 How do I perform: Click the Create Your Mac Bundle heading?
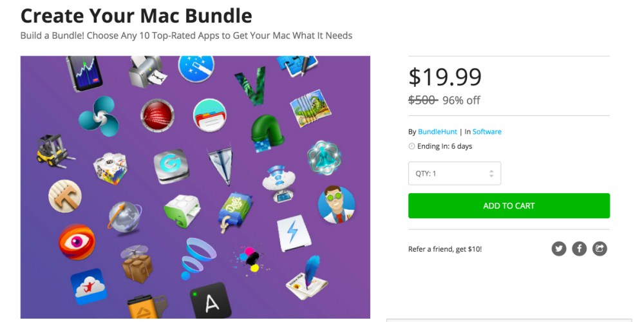137,15
